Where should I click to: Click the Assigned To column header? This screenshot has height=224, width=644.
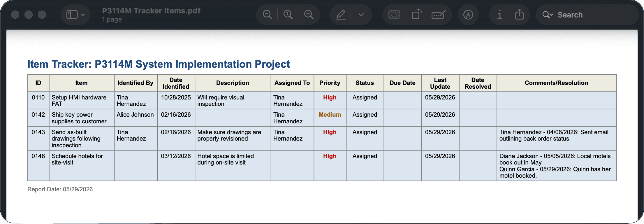pyautogui.click(x=292, y=83)
